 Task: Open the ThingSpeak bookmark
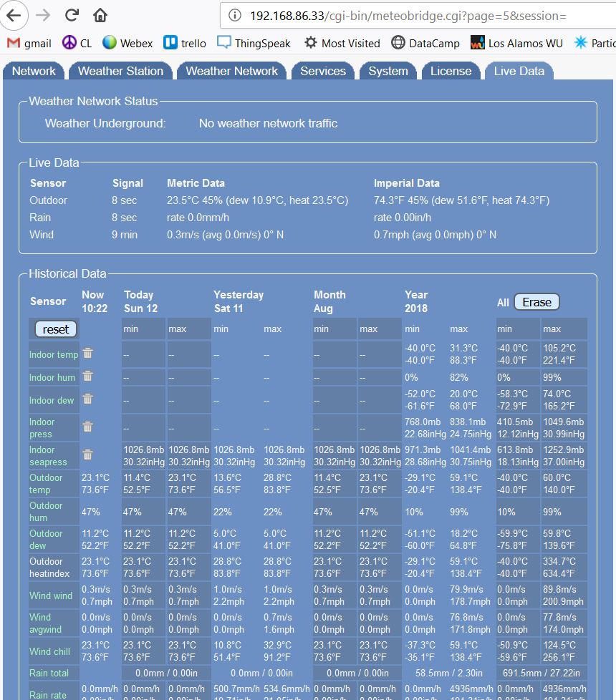point(254,43)
